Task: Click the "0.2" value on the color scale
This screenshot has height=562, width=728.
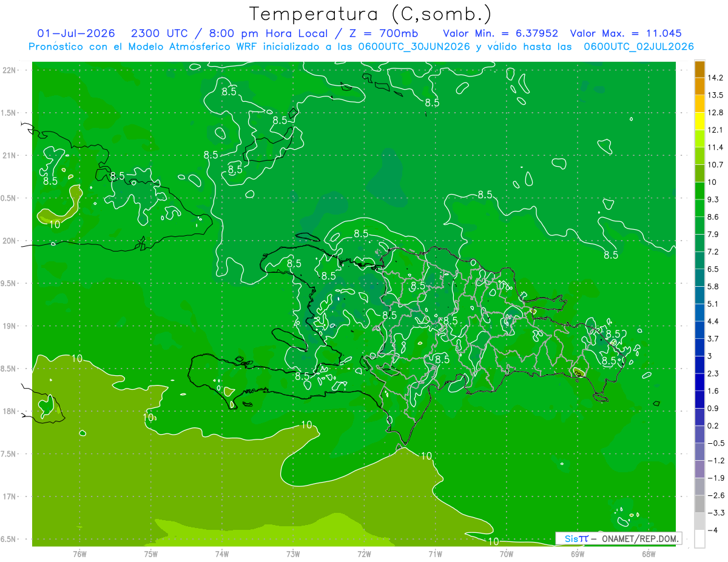Action: [713, 426]
